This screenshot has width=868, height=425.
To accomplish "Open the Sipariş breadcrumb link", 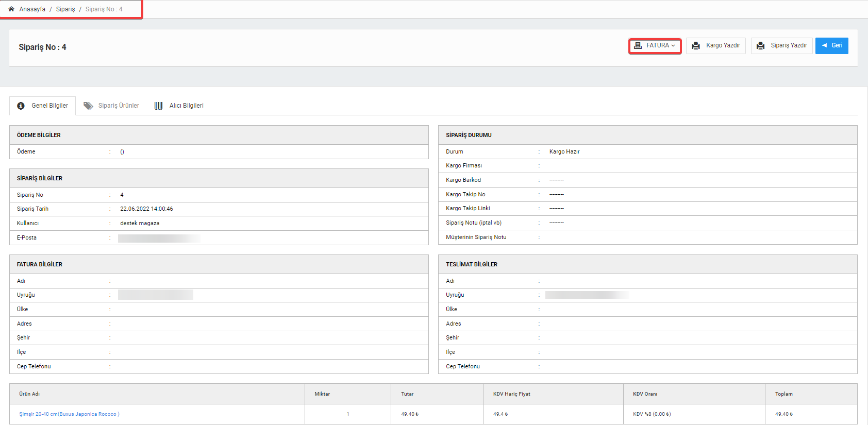I will coord(65,9).
